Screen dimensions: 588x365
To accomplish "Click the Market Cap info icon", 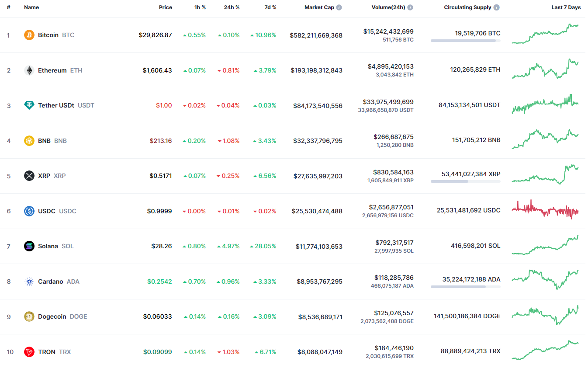I will point(339,7).
